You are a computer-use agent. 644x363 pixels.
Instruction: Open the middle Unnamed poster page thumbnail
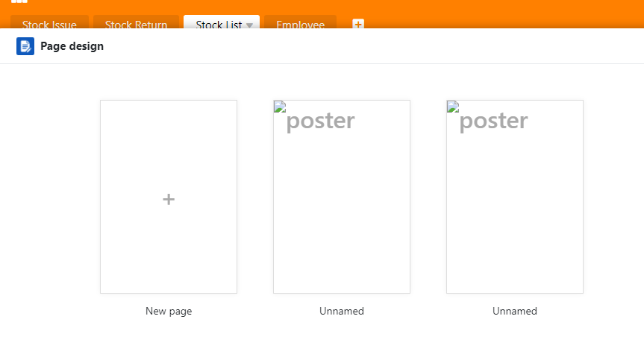tap(342, 209)
